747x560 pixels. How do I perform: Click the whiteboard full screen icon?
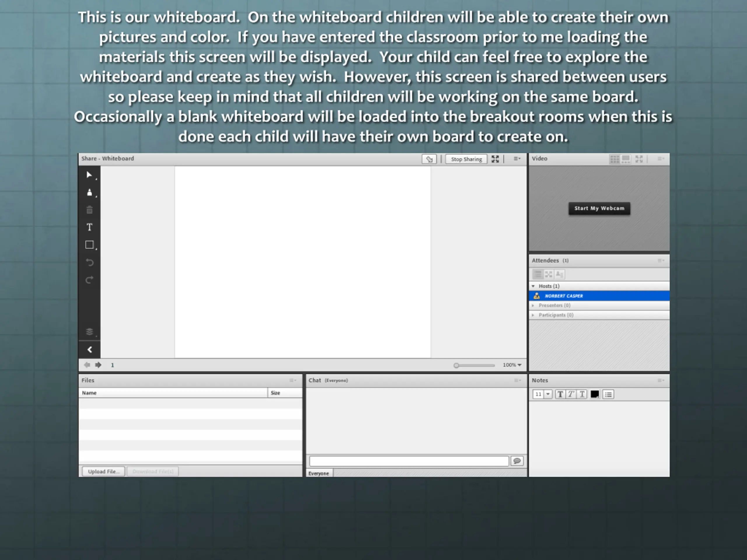coord(495,159)
